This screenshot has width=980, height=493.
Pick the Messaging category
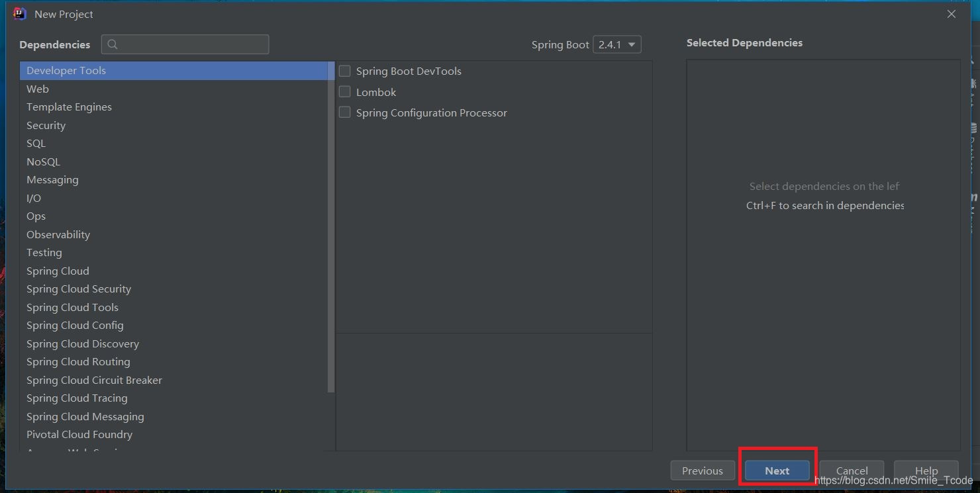(x=173, y=180)
